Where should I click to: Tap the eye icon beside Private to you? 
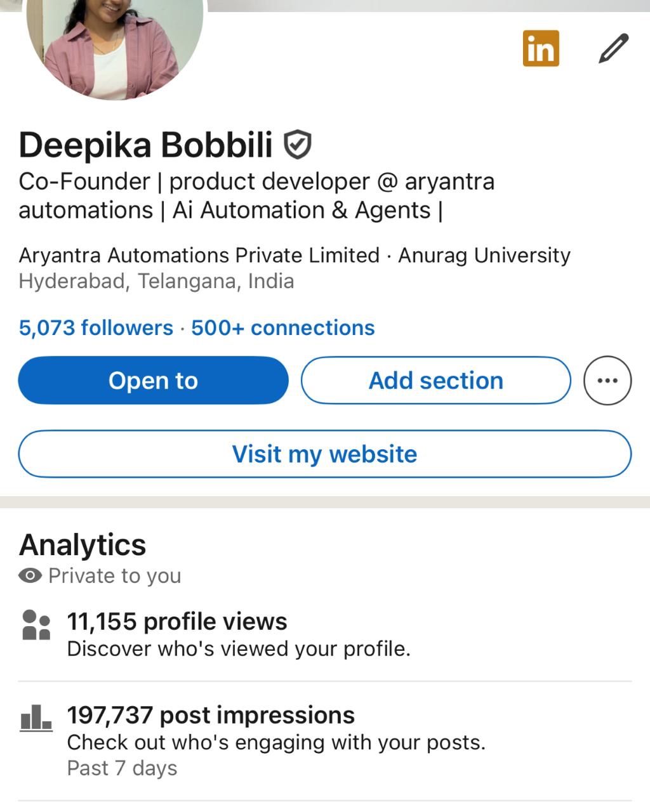click(x=30, y=576)
